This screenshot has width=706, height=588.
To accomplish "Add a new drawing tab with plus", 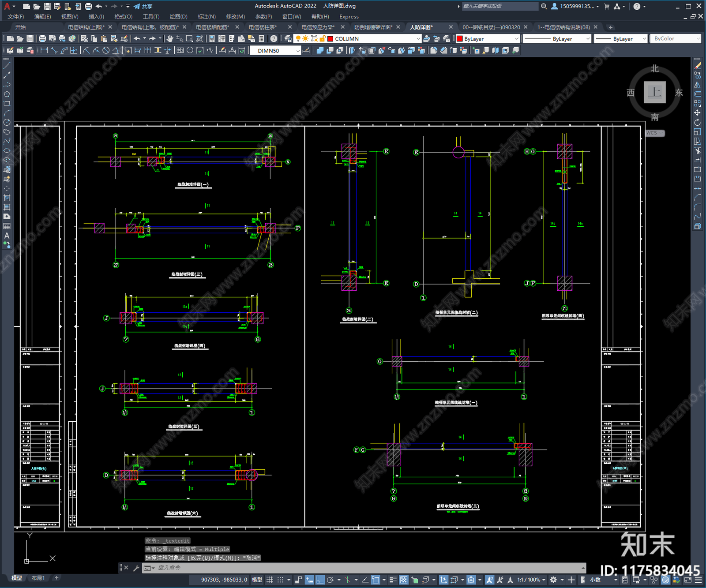I will coord(611,27).
